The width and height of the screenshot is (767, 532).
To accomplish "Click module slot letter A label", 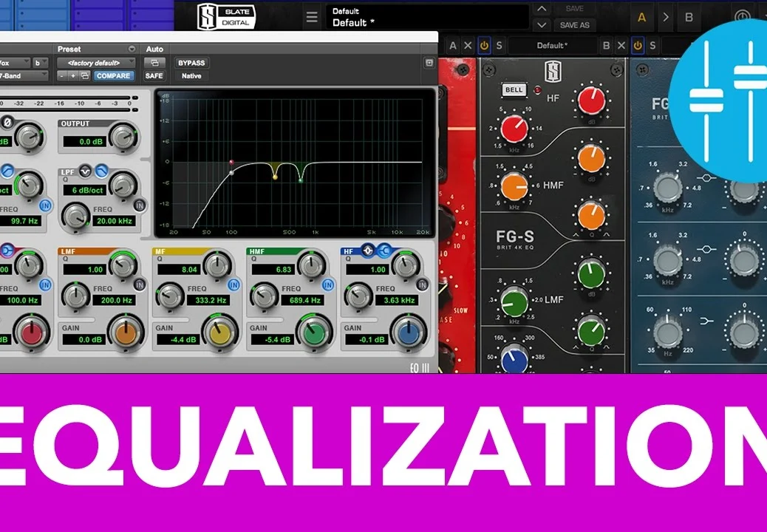I will (x=453, y=46).
